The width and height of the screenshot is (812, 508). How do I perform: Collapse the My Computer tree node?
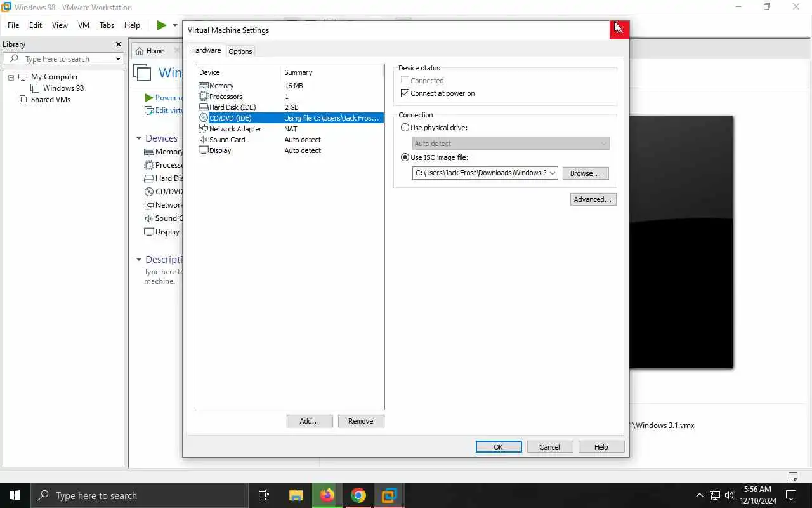click(x=11, y=77)
